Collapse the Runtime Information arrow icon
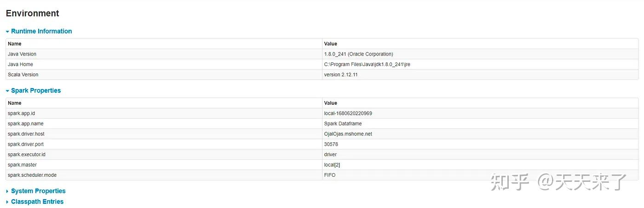The image size is (644, 208). point(7,32)
